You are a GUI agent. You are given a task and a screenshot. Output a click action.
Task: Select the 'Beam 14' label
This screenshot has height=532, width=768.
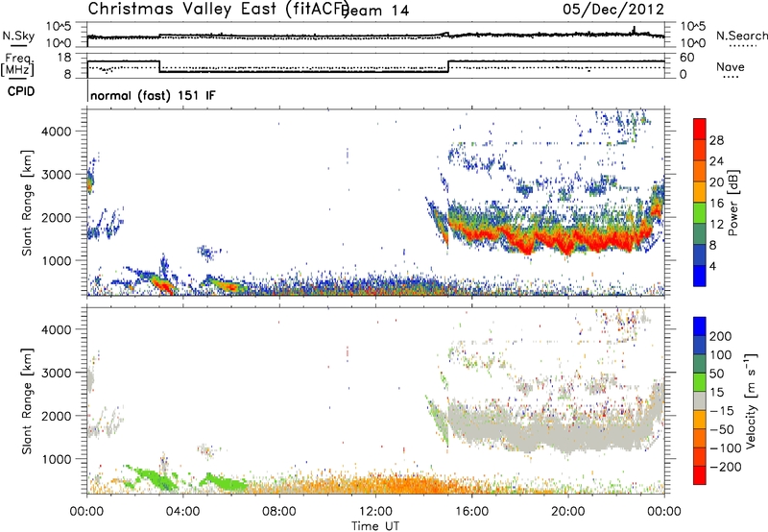click(x=377, y=11)
